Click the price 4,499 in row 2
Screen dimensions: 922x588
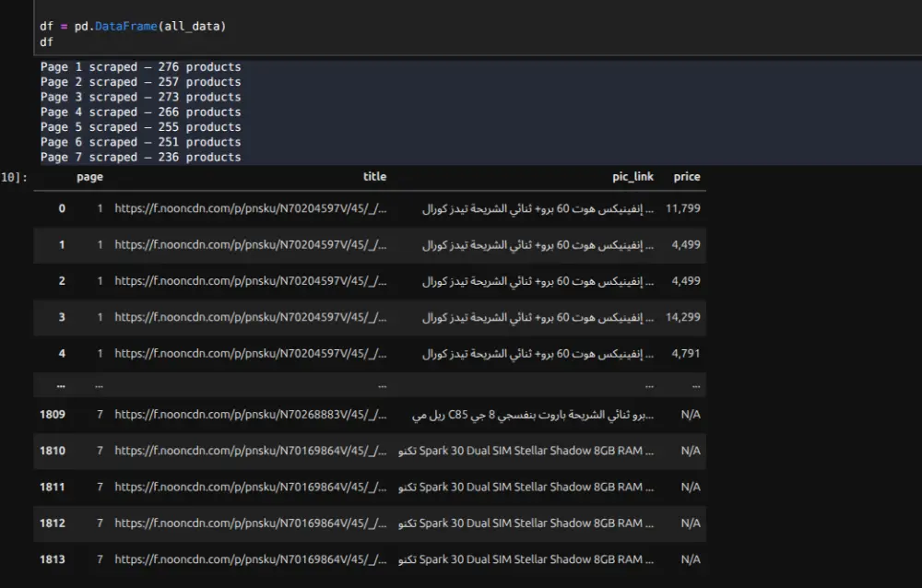686,281
